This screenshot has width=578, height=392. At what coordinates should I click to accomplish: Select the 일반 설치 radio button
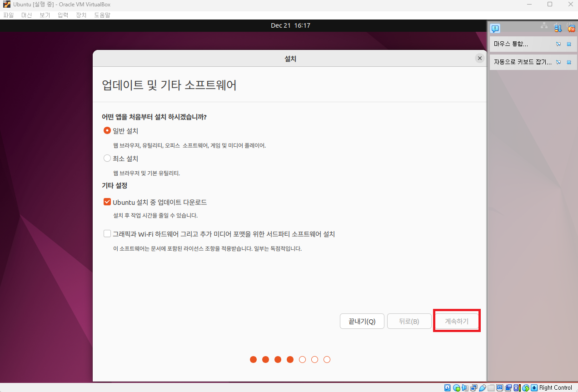tap(107, 131)
